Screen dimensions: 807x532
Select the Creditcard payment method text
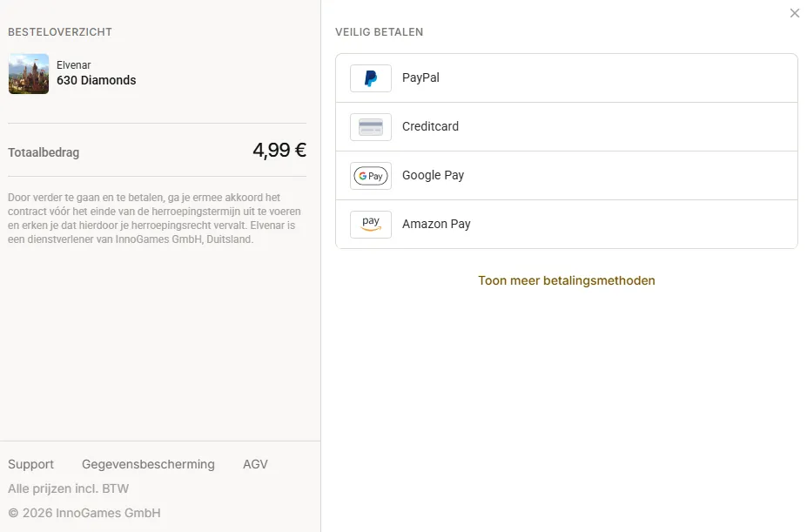(x=430, y=126)
